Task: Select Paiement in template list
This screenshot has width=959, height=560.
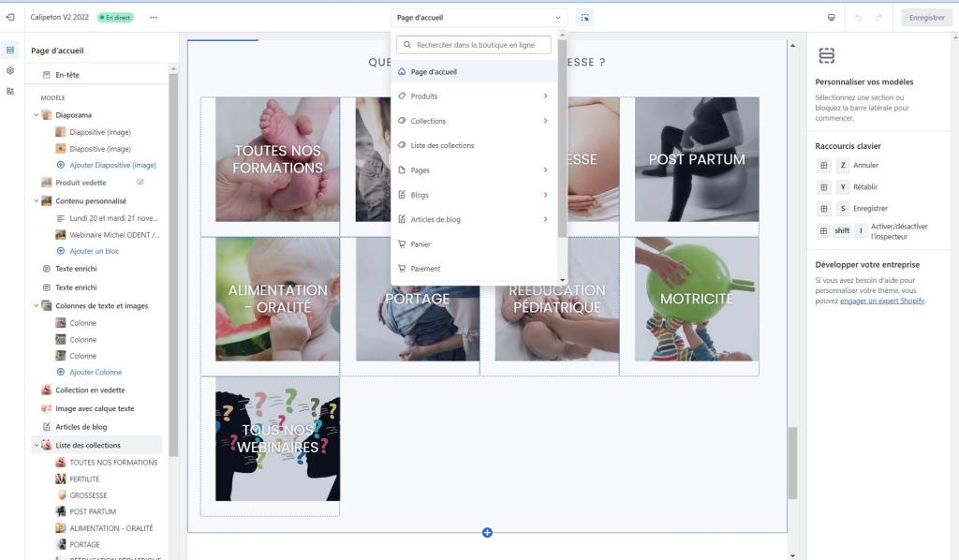Action: (x=474, y=269)
